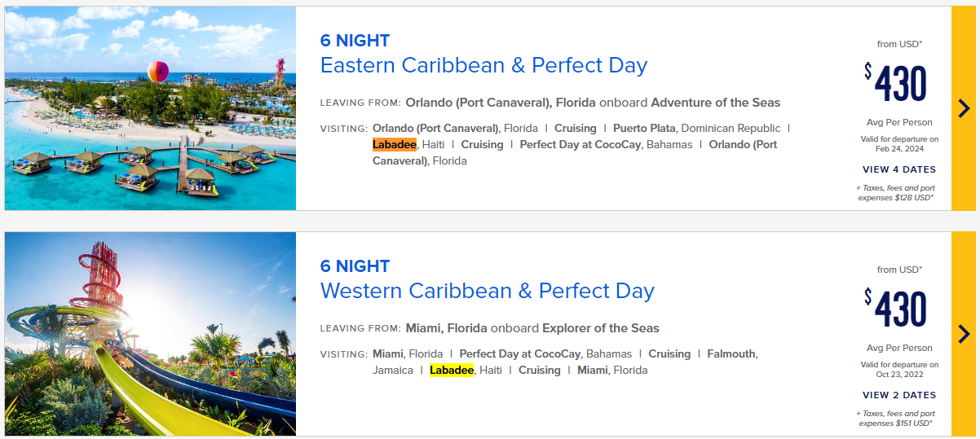Viewport: 980px width, 439px height.
Task: Click taxes and fees $128 USD note
Action: 896,192
